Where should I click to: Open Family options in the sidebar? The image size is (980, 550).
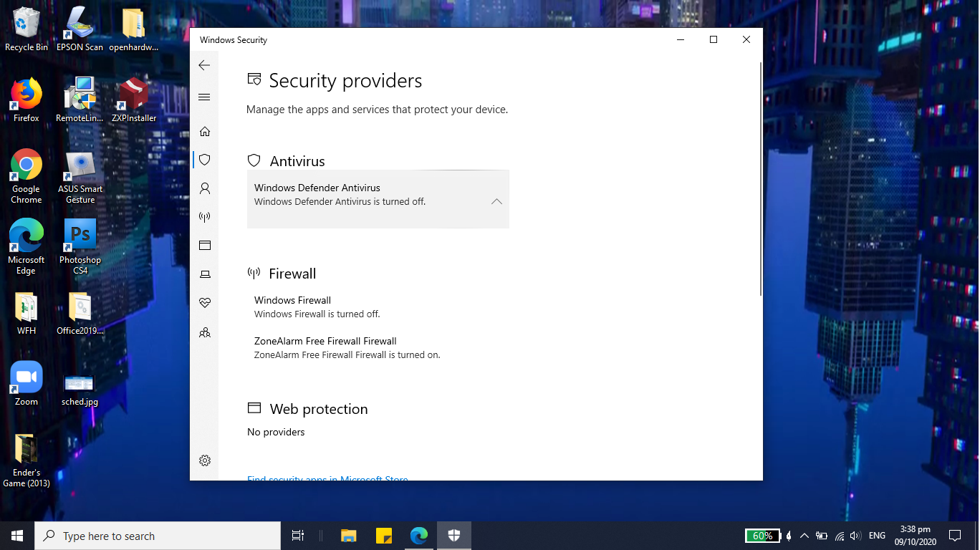tap(205, 332)
